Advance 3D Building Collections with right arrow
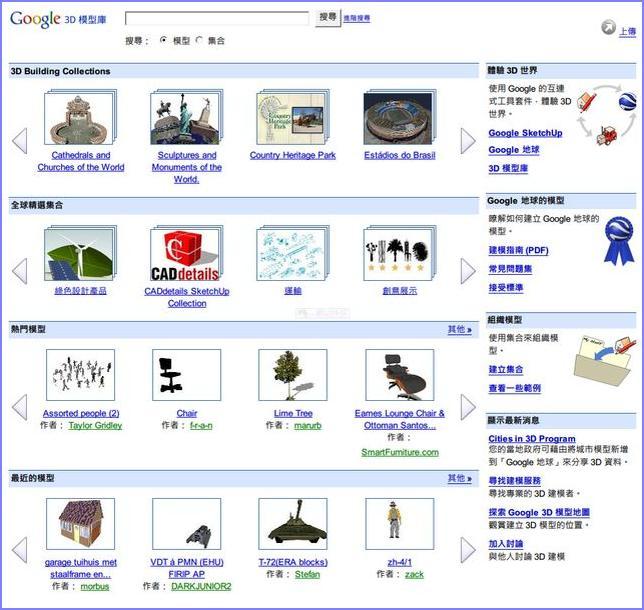 pos(468,140)
